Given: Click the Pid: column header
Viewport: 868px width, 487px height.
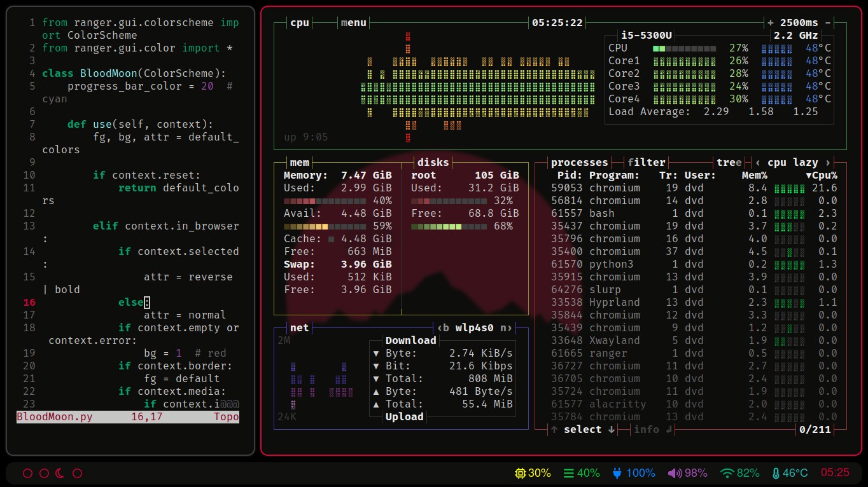Looking at the screenshot, I should (570, 175).
